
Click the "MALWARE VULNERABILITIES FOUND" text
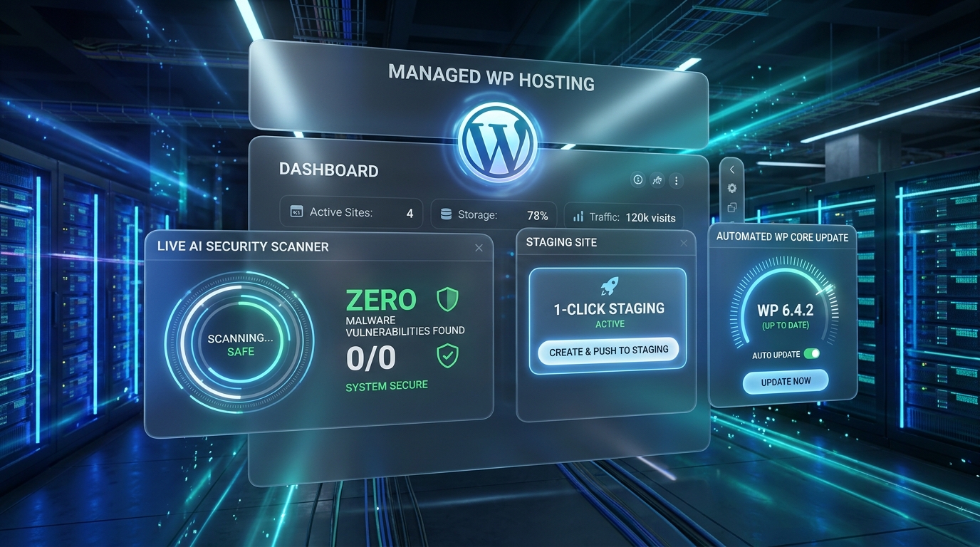pyautogui.click(x=405, y=325)
